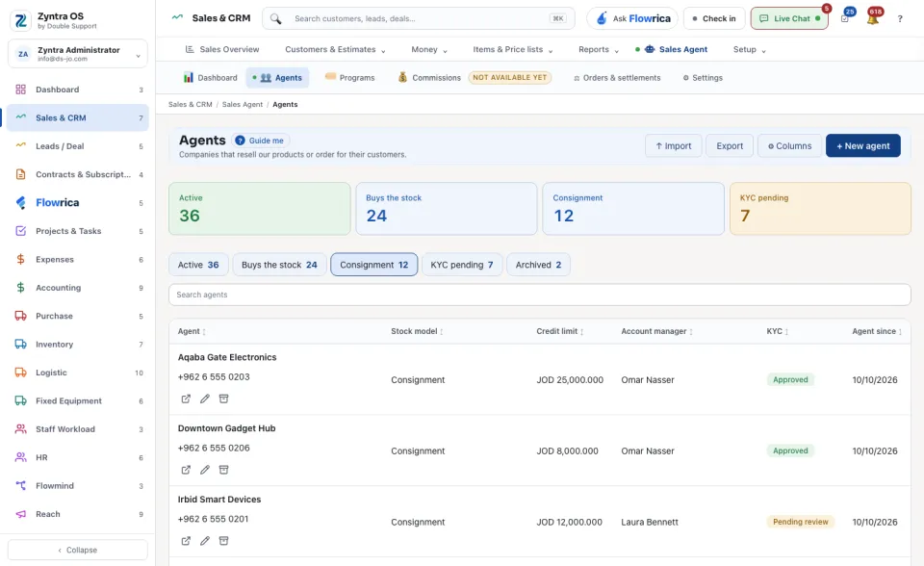The height and width of the screenshot is (566, 924).
Task: Open Flowmind in the sidebar
Action: (78, 486)
